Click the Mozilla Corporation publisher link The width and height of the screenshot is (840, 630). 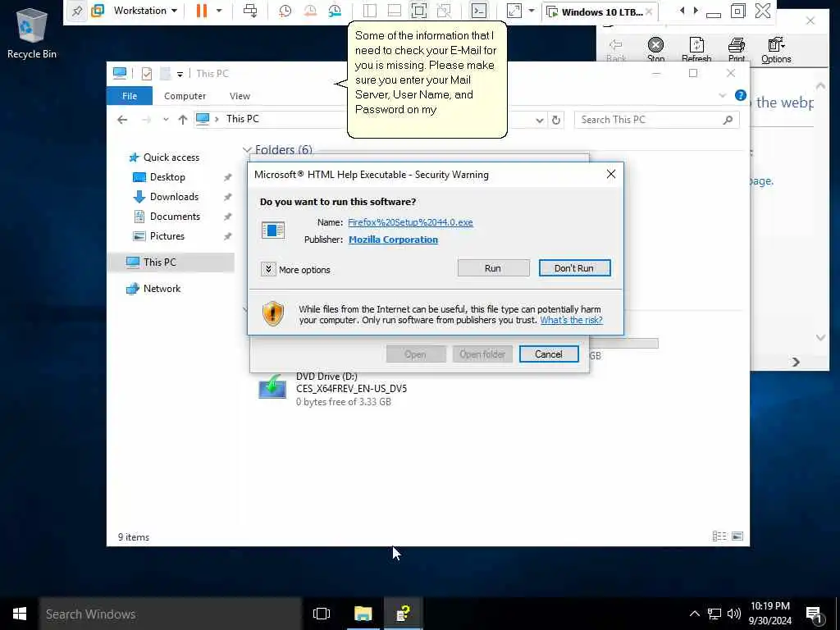[393, 240]
